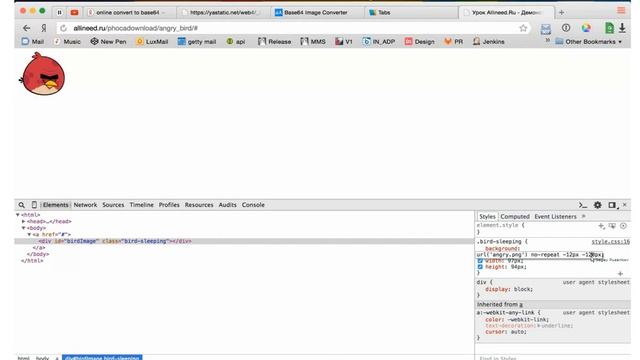Disable the height property checkbox
This screenshot has width=640, height=360.
(480, 267)
